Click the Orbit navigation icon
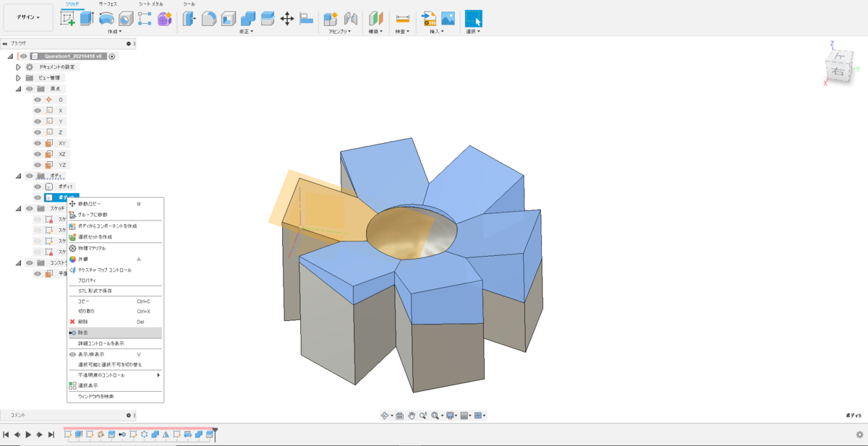The width and height of the screenshot is (868, 446). coord(386,416)
